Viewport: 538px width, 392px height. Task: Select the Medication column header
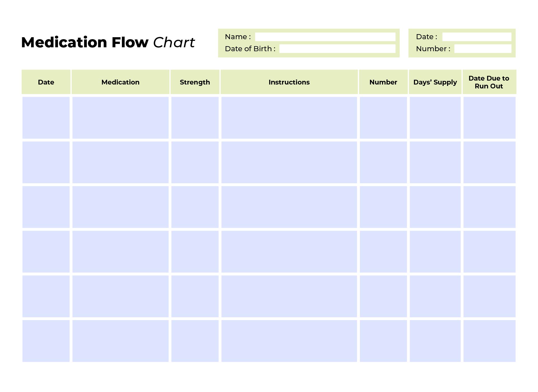click(x=120, y=82)
